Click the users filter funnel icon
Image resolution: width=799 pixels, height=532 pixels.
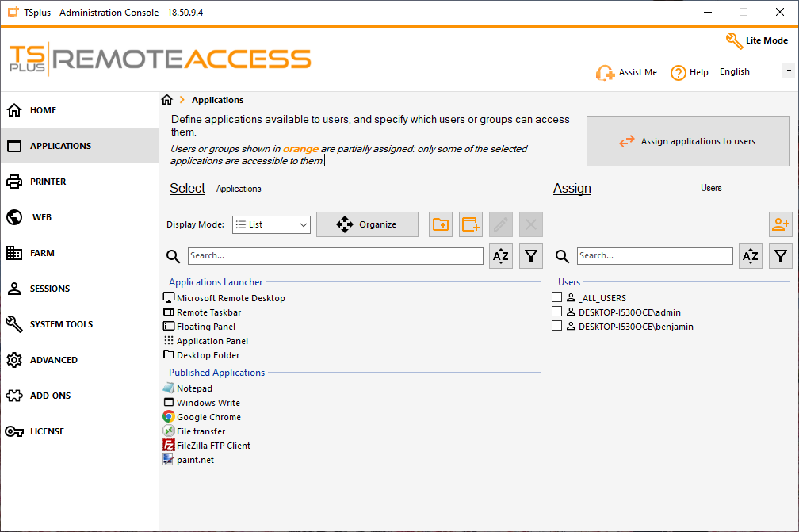(781, 256)
